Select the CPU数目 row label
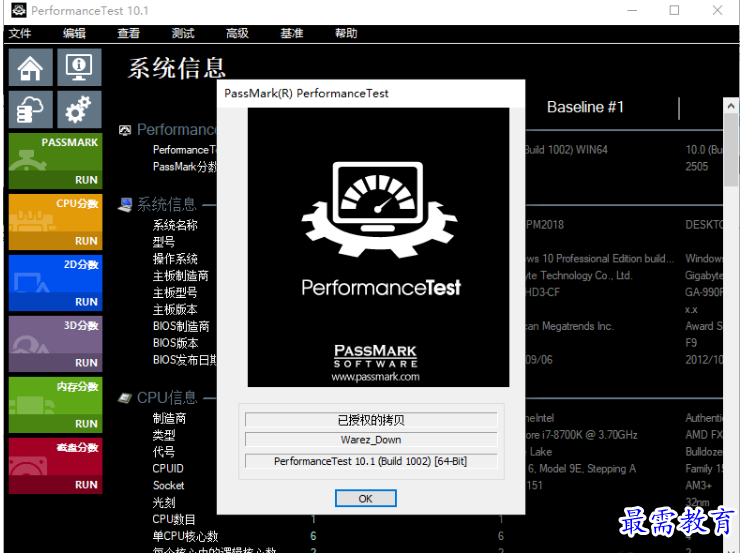The height and width of the screenshot is (553, 743). [x=173, y=519]
